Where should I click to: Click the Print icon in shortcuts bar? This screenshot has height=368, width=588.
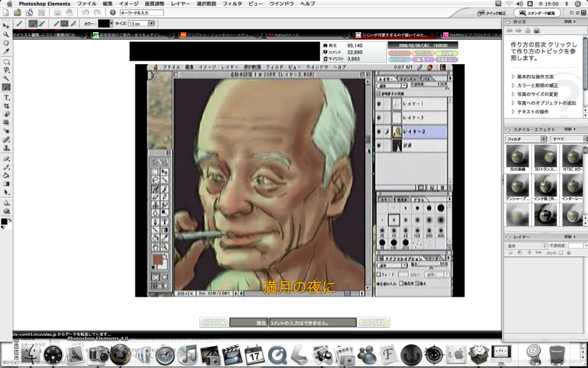click(x=57, y=12)
